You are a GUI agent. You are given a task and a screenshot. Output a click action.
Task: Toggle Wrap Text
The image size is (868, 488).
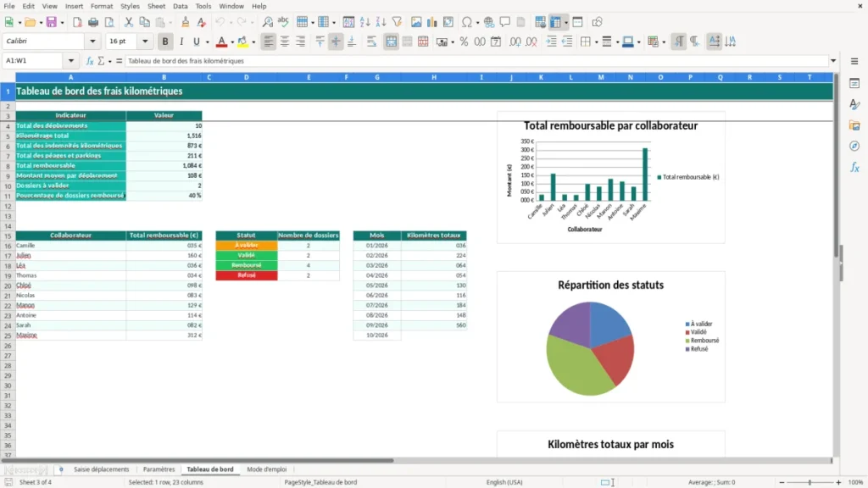point(372,42)
